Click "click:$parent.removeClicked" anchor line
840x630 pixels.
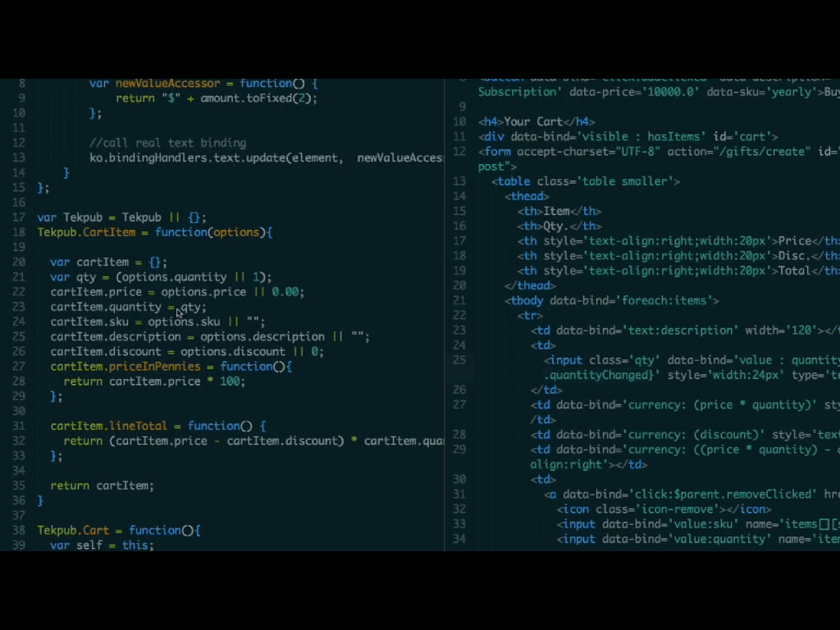pyautogui.click(x=692, y=495)
